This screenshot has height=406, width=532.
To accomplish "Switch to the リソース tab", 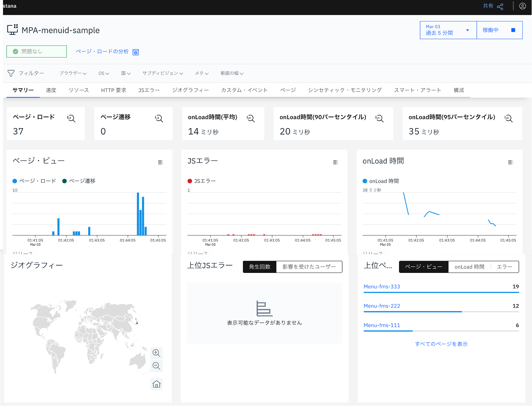I will click(x=79, y=90).
